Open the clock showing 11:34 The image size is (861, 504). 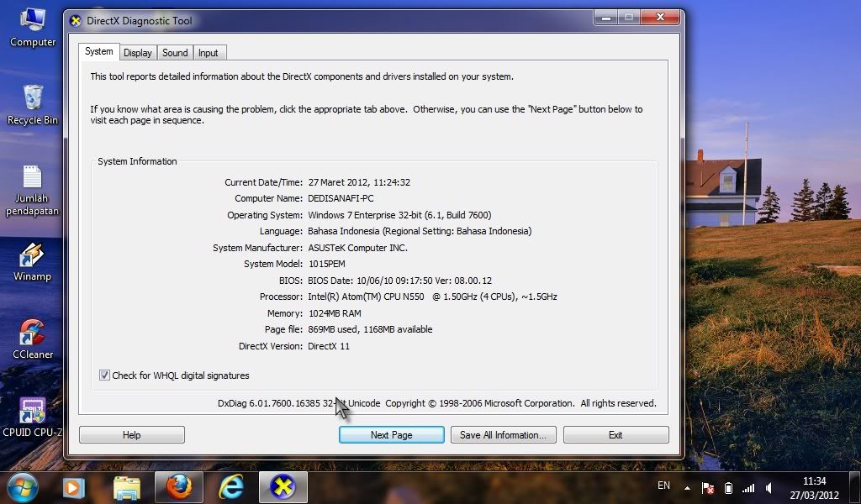(x=814, y=487)
